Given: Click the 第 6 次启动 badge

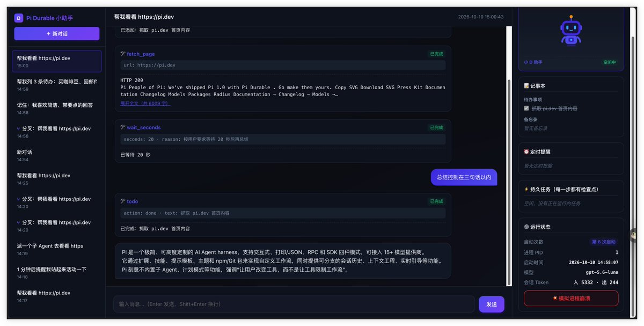Looking at the screenshot, I should tap(604, 242).
